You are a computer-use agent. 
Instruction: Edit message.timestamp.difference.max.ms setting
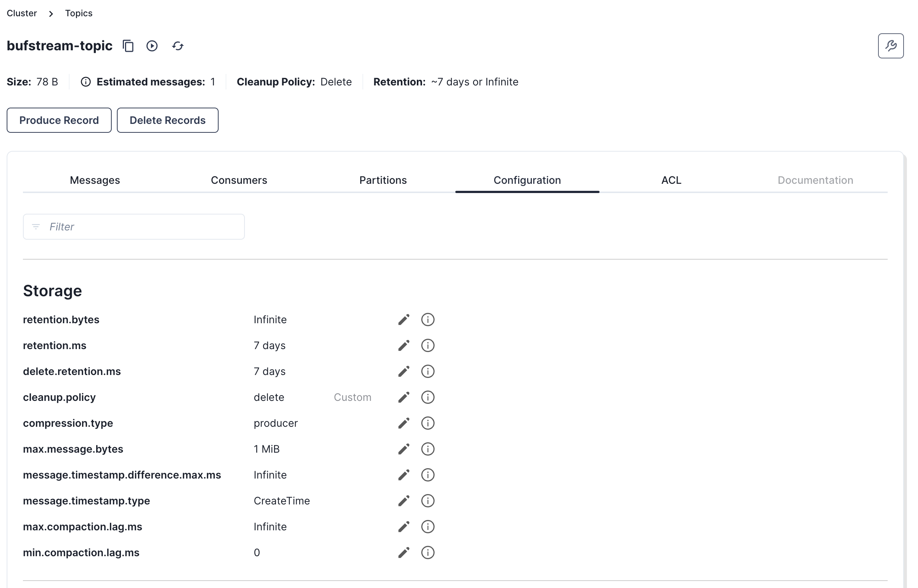[404, 475]
